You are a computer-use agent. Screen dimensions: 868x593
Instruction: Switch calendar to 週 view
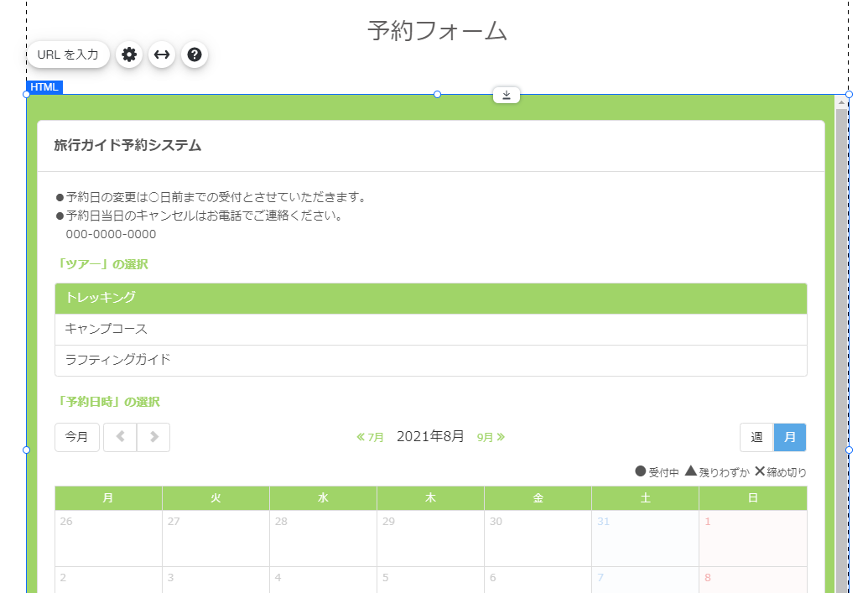coord(756,437)
